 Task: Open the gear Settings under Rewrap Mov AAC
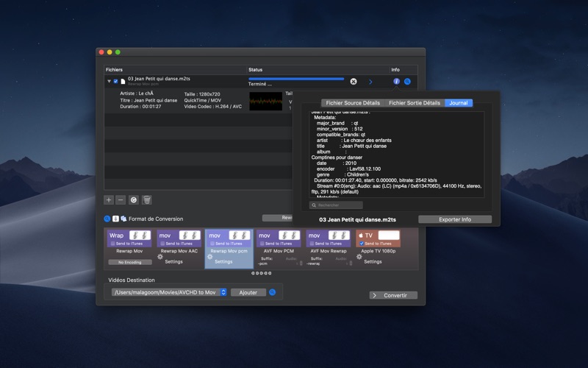(160, 257)
